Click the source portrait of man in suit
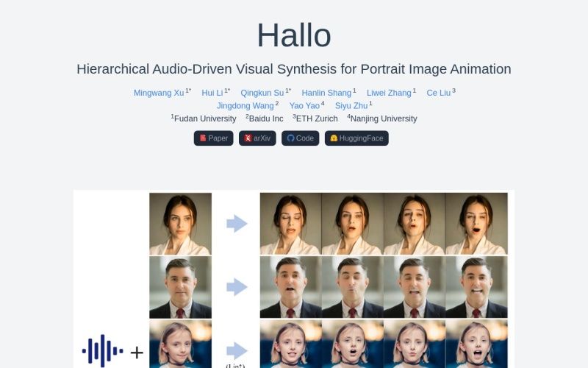 click(180, 287)
